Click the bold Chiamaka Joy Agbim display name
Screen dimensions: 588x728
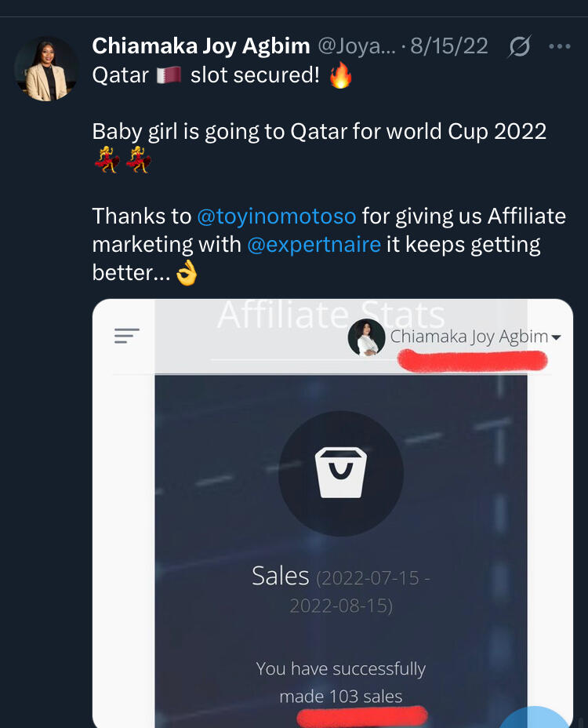(201, 45)
